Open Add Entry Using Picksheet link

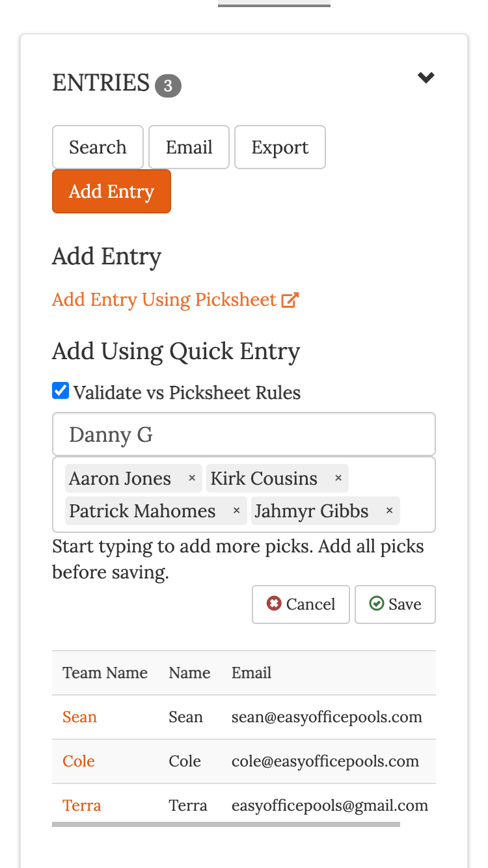point(164,299)
